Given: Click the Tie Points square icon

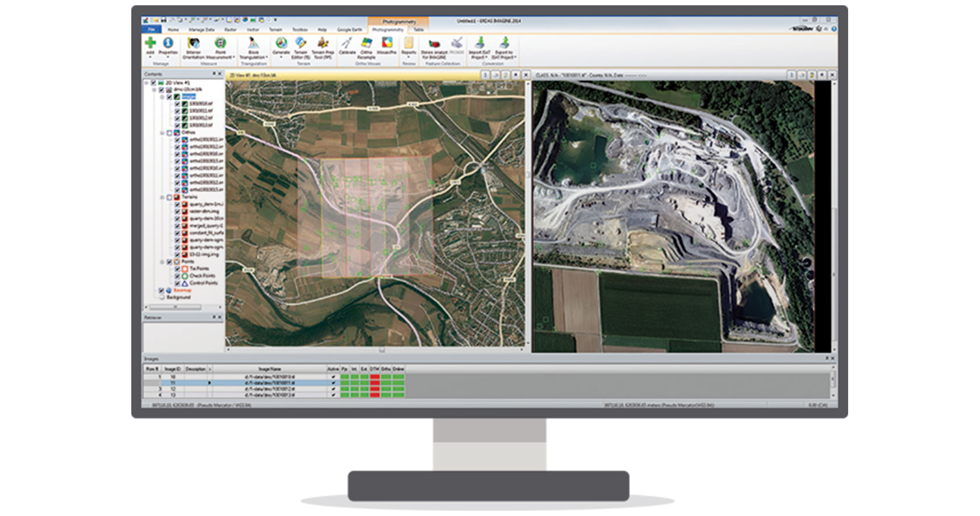Looking at the screenshot, I should coord(184,268).
